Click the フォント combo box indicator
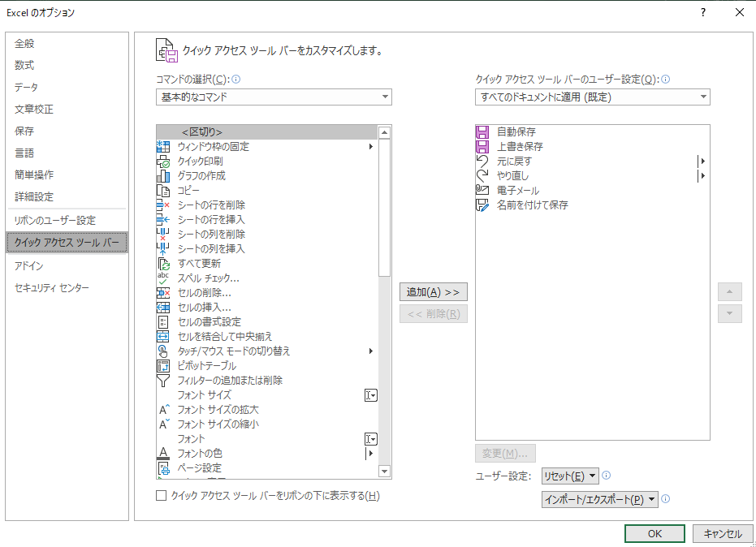This screenshot has width=756, height=547. (x=371, y=439)
